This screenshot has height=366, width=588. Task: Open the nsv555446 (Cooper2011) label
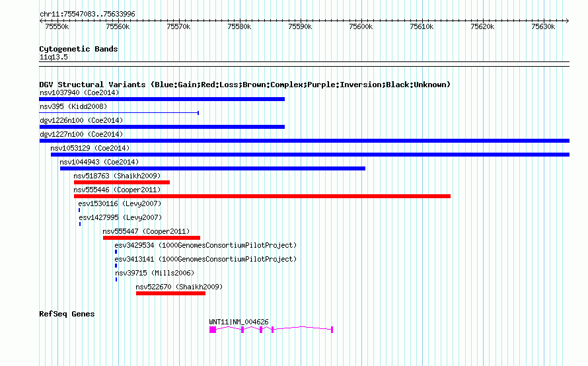(117, 190)
